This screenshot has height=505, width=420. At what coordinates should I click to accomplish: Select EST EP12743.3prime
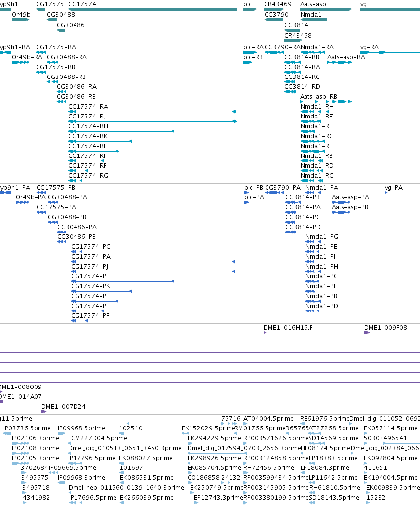196,503
